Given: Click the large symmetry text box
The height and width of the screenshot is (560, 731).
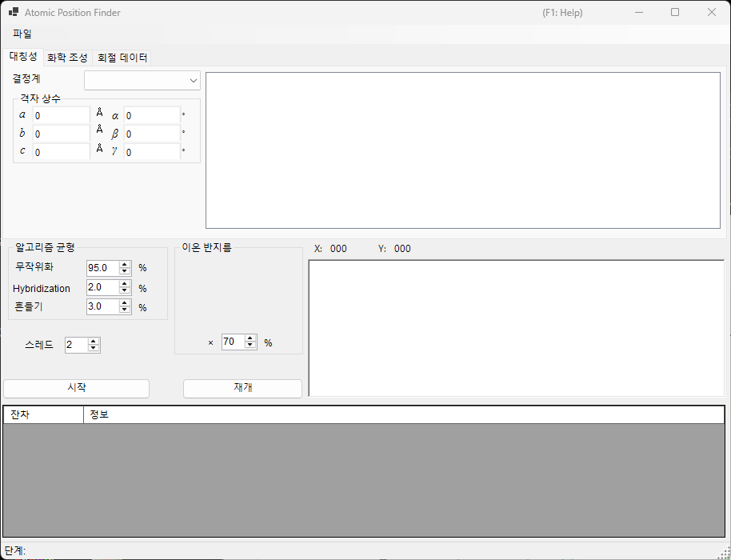Looking at the screenshot, I should pyautogui.click(x=463, y=150).
